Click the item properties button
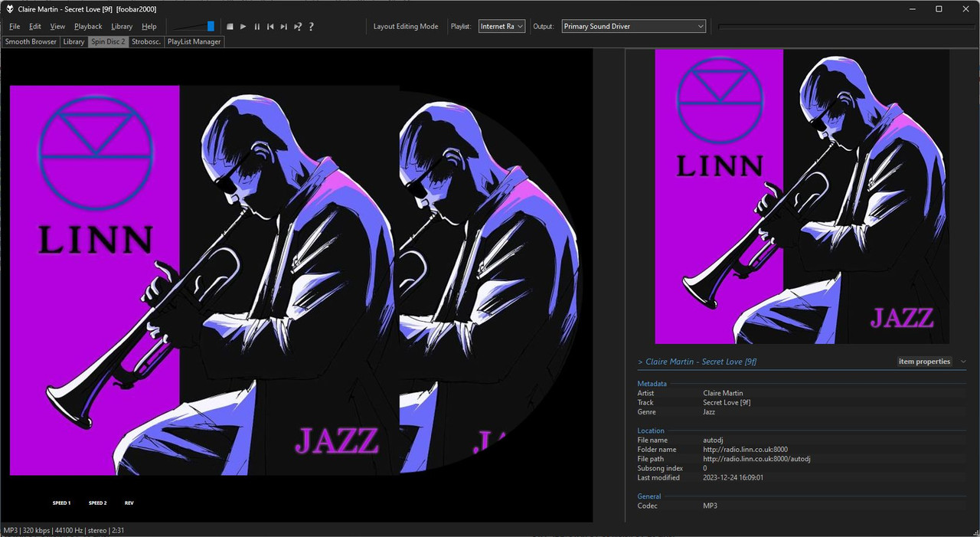Screen dimensions: 980x537 coord(924,362)
